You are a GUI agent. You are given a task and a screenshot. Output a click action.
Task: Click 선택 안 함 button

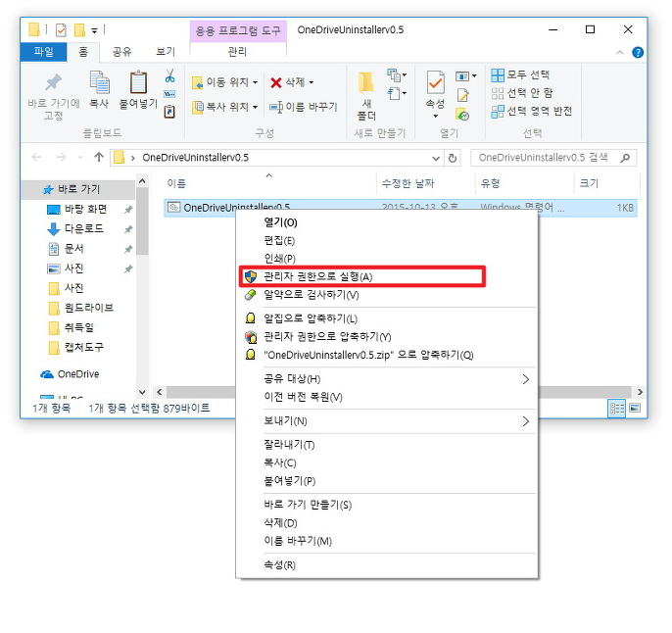click(522, 93)
